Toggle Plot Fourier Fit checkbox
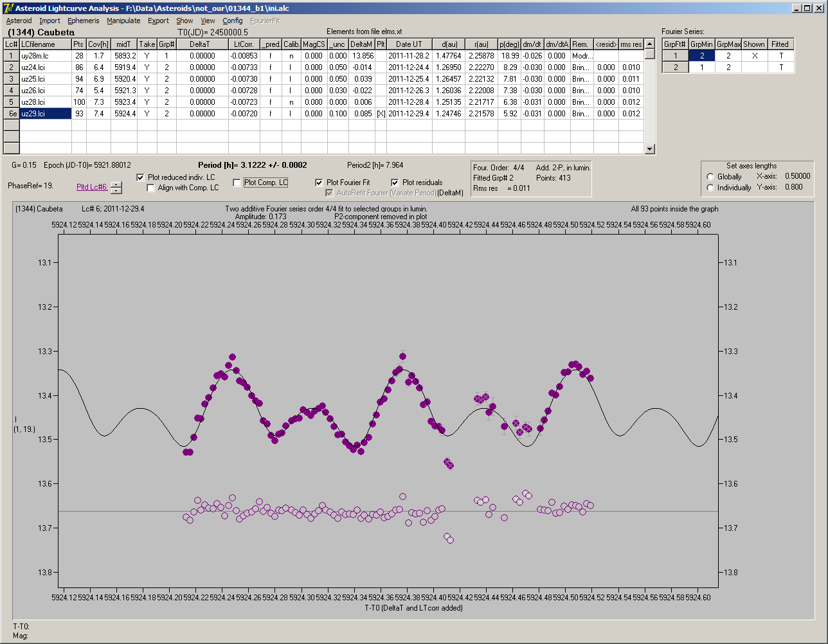This screenshot has height=644, width=828. pos(319,183)
